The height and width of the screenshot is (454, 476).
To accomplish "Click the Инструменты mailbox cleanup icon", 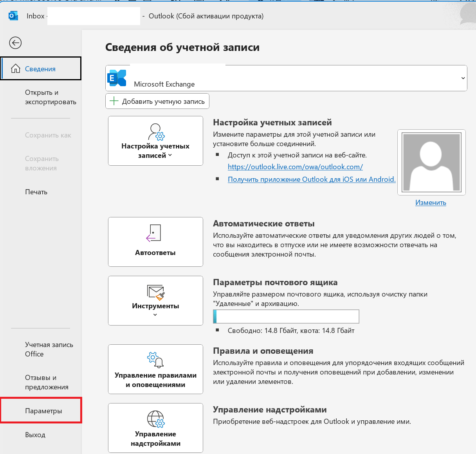I will [155, 292].
